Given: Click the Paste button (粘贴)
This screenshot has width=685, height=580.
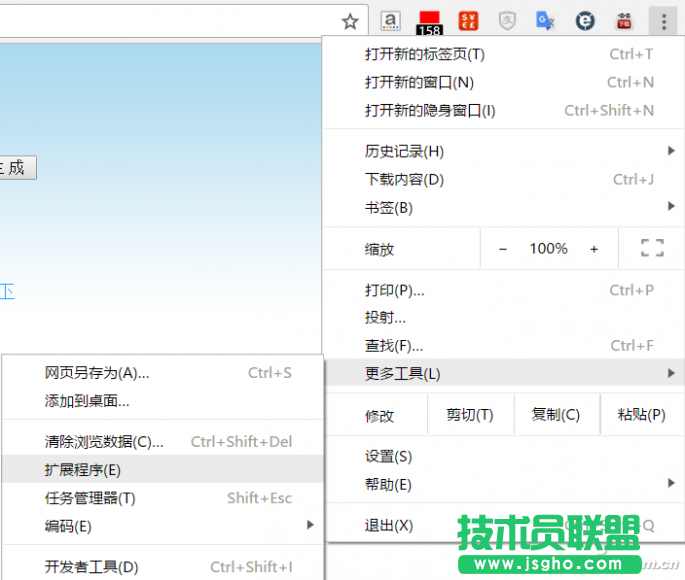Looking at the screenshot, I should pyautogui.click(x=642, y=414).
